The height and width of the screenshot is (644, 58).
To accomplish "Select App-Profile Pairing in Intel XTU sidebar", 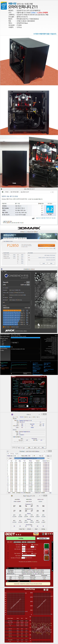I will tap(5, 337).
